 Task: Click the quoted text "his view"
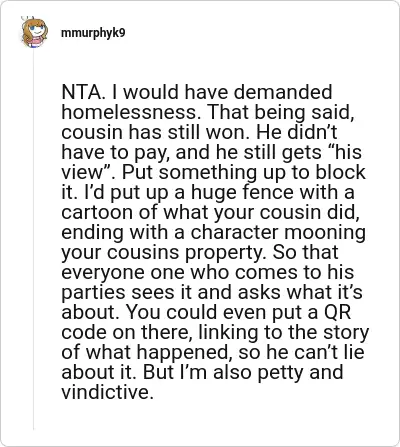[x=212, y=162]
